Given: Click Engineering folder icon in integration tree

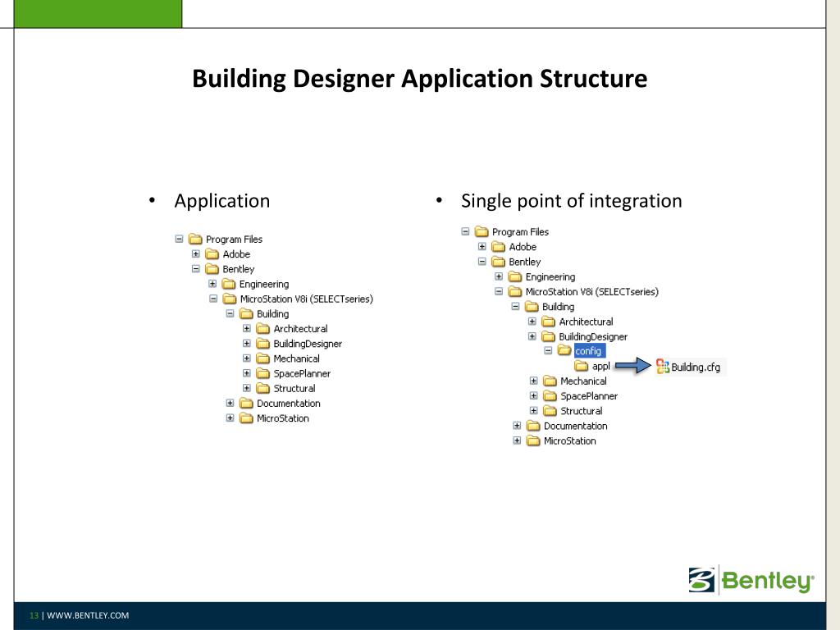Looking at the screenshot, I should pos(515,276).
